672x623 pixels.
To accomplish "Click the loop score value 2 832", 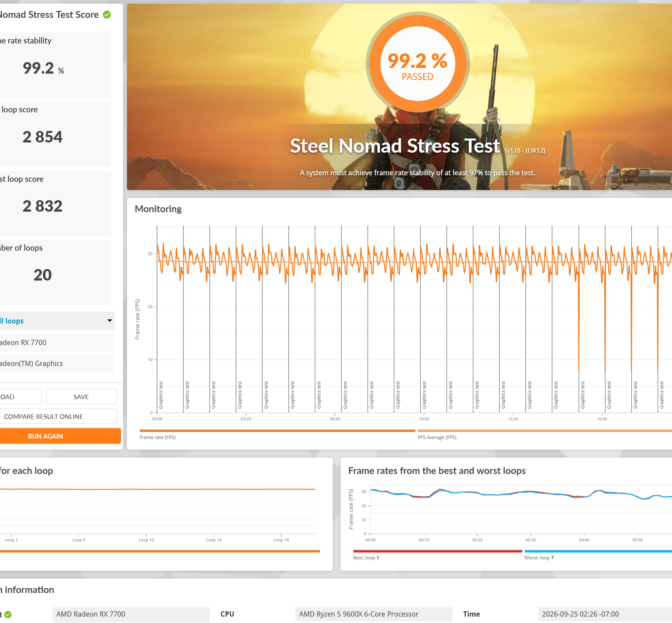I will [x=43, y=206].
